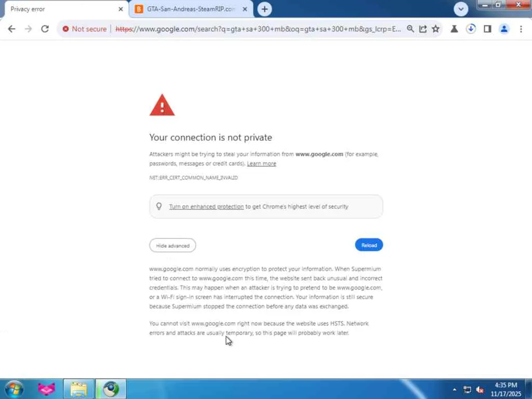Minimize the browser window

click(485, 5)
